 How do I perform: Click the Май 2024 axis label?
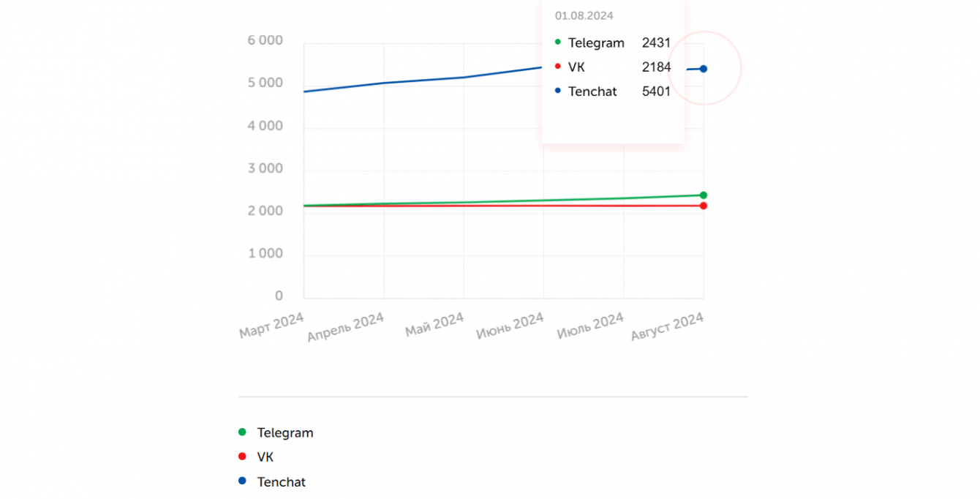434,325
